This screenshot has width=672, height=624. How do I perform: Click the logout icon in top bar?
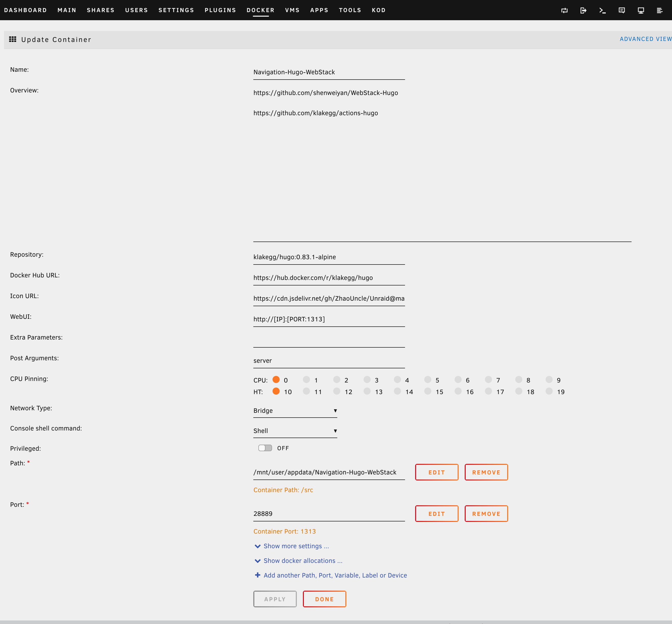tap(583, 10)
